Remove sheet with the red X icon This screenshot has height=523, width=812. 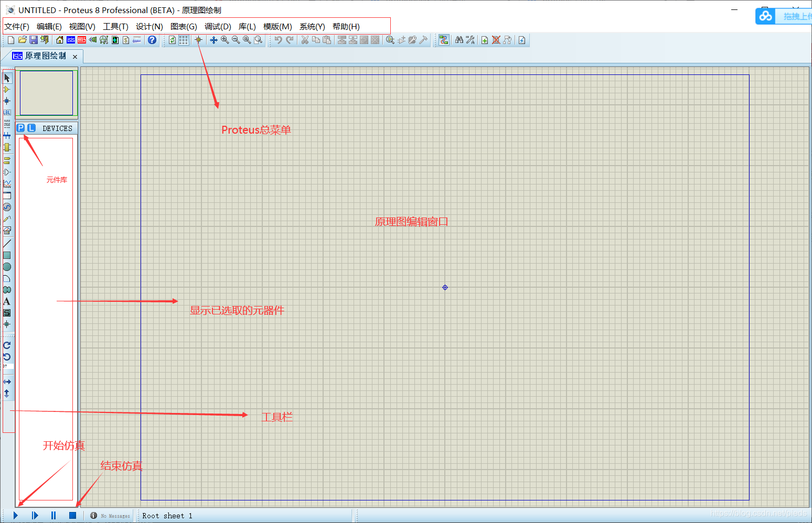pos(496,40)
